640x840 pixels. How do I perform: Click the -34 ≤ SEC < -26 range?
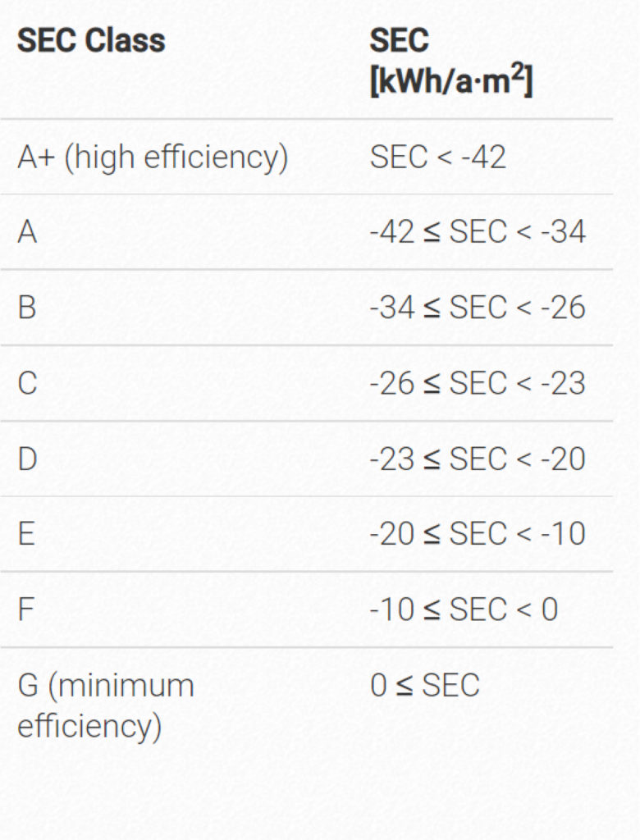pyautogui.click(x=478, y=308)
